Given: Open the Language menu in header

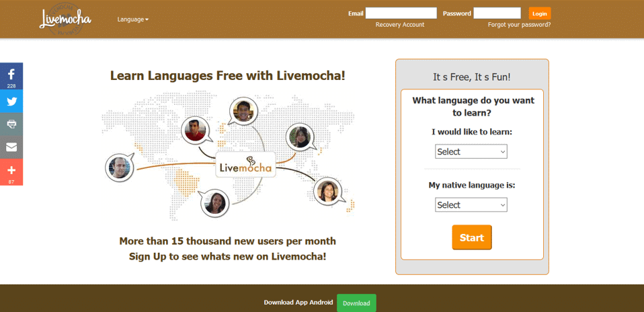Looking at the screenshot, I should click(132, 19).
